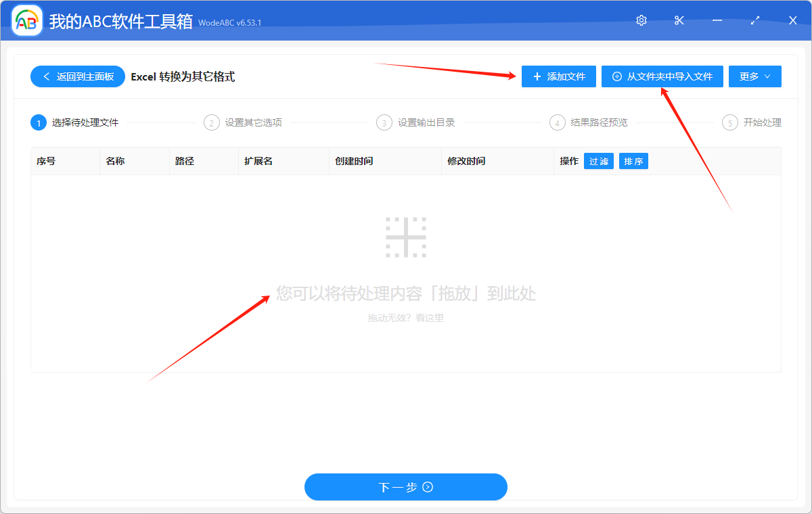Click the dashed grid placeholder icon
Screen dimensions: 812x514
[x=406, y=237]
